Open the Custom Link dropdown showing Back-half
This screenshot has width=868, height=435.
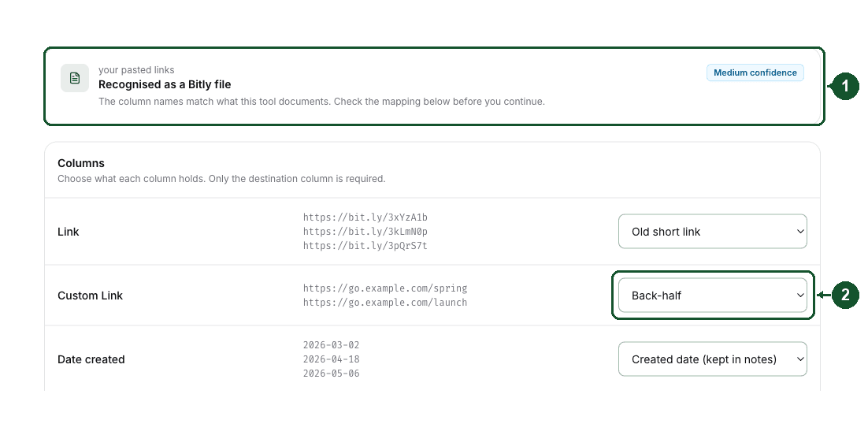click(x=713, y=296)
